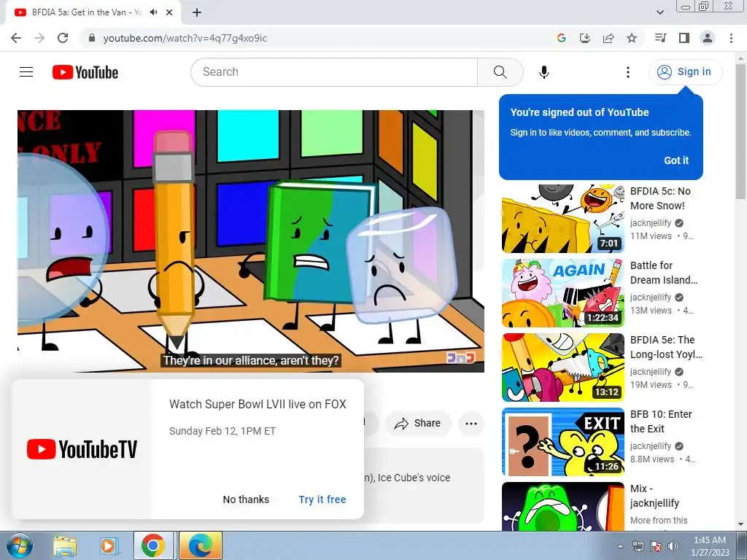Open more actions ellipsis below video
The width and height of the screenshot is (747, 560).
tap(471, 424)
